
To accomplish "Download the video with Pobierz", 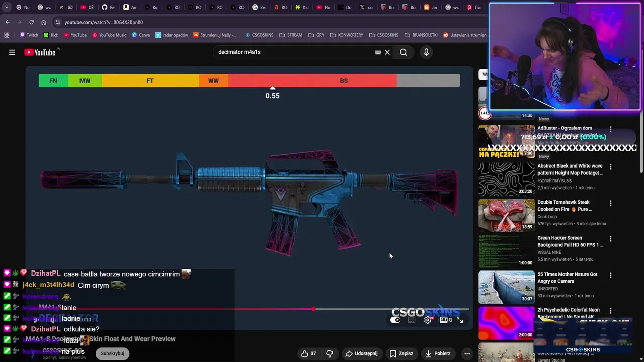I will 437,353.
